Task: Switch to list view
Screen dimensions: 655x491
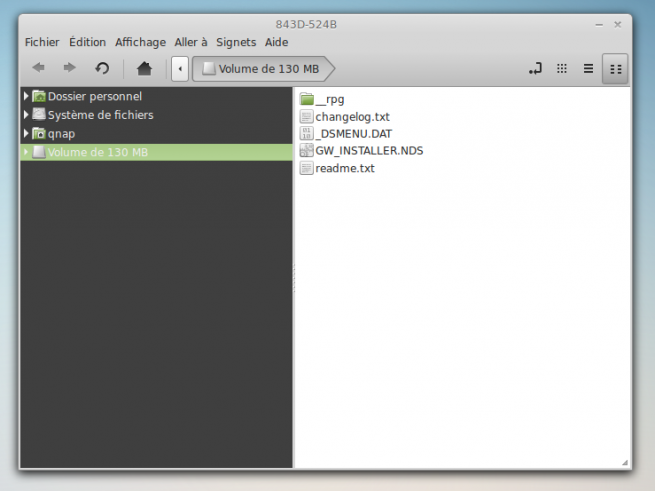Action: click(589, 68)
